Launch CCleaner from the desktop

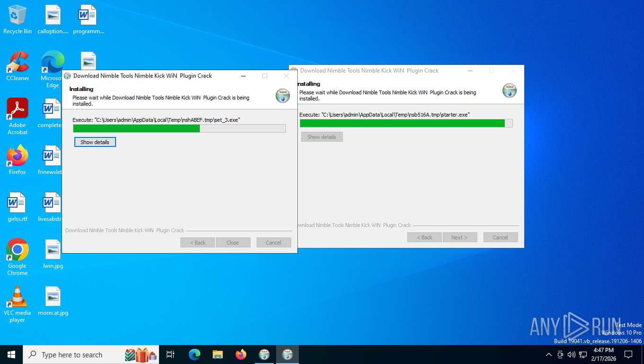[x=18, y=66]
